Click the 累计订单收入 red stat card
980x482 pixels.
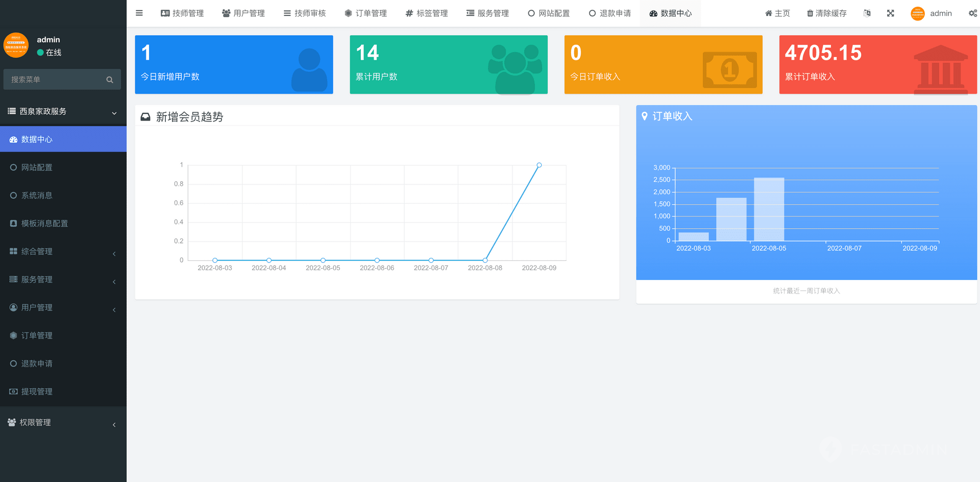pos(877,64)
